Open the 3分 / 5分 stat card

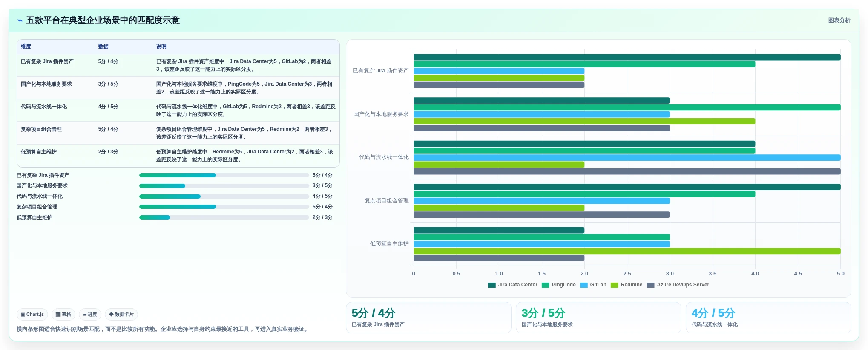598,318
